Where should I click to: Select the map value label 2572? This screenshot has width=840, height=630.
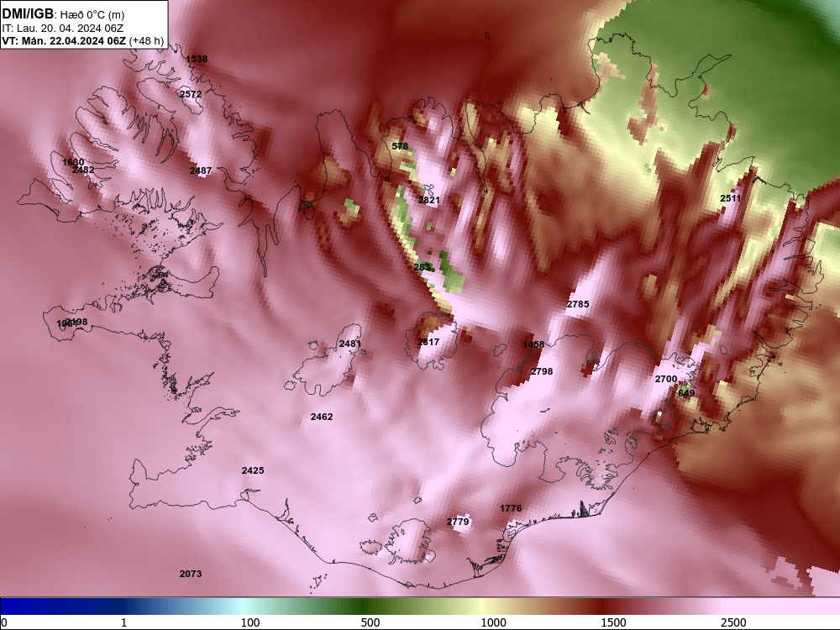[191, 94]
